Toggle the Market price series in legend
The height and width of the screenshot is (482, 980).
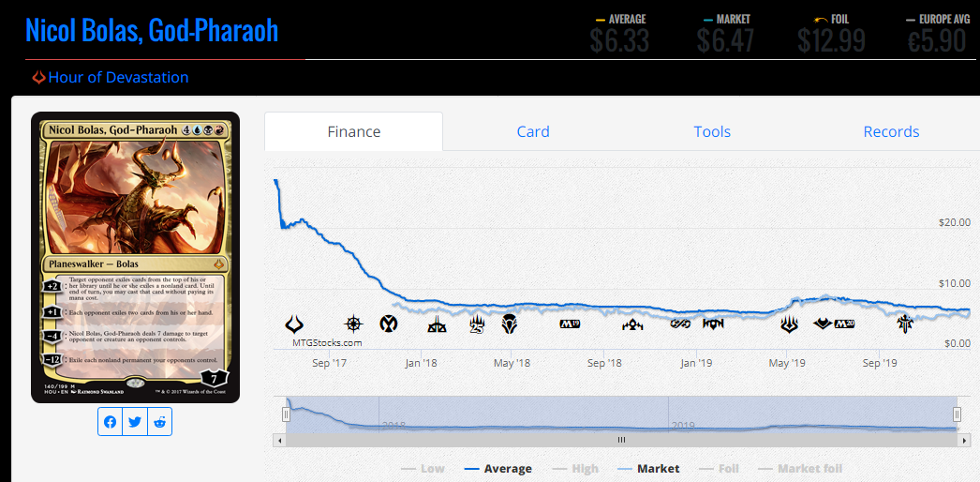point(648,468)
